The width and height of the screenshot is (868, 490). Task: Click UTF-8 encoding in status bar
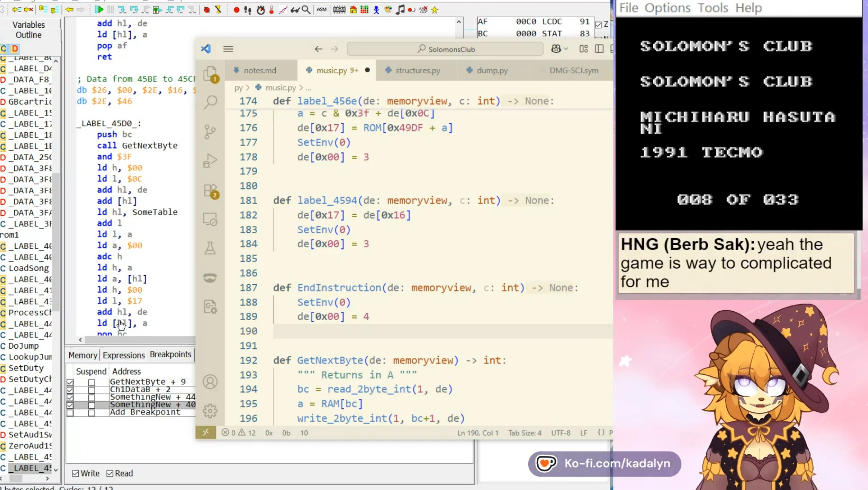click(561, 433)
